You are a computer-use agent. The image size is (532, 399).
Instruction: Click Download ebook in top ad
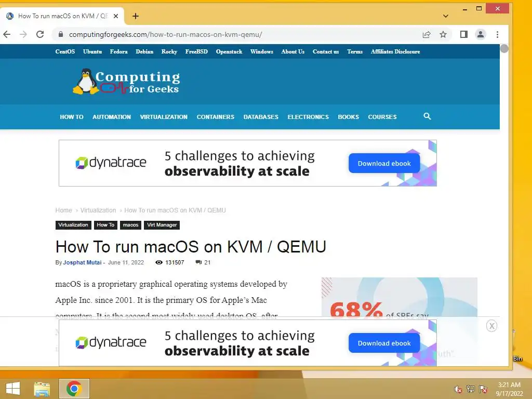(x=384, y=163)
